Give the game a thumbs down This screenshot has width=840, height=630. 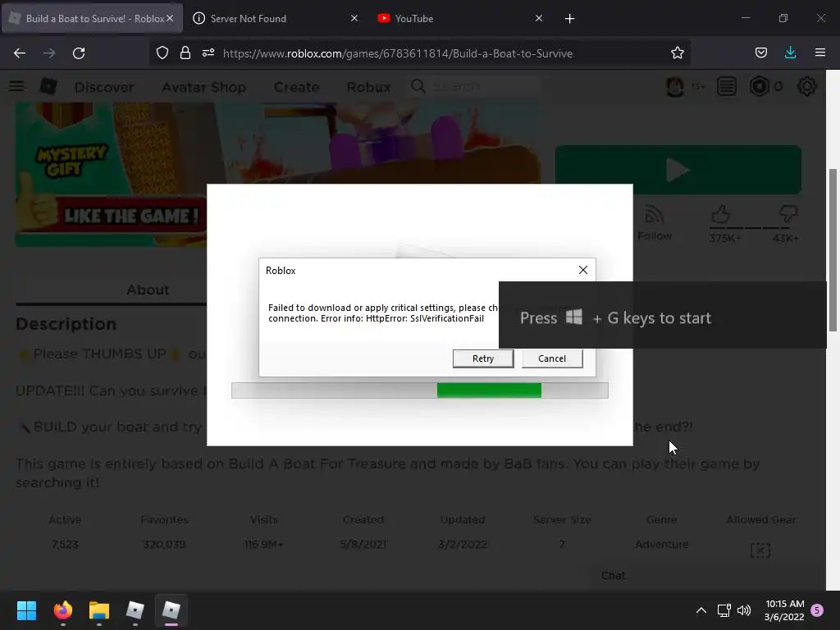788,216
